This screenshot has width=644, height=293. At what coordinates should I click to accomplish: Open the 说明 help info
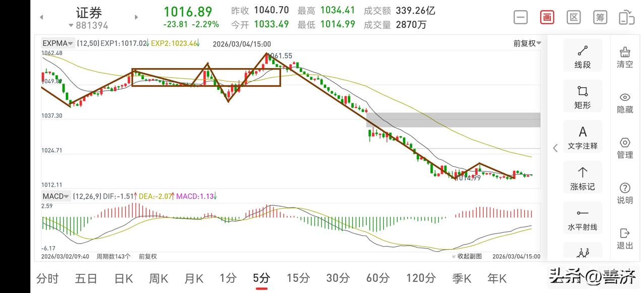click(x=625, y=193)
